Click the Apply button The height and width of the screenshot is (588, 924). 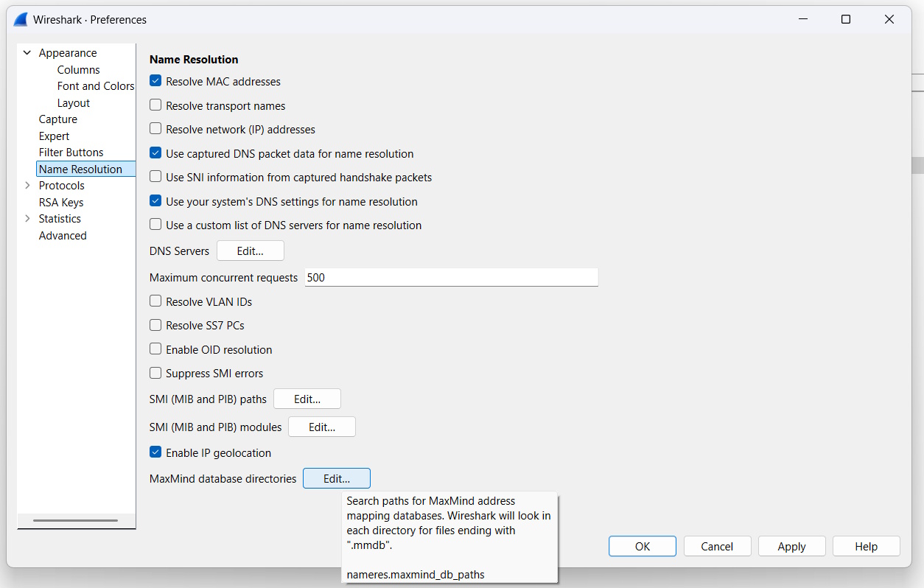[x=792, y=547]
